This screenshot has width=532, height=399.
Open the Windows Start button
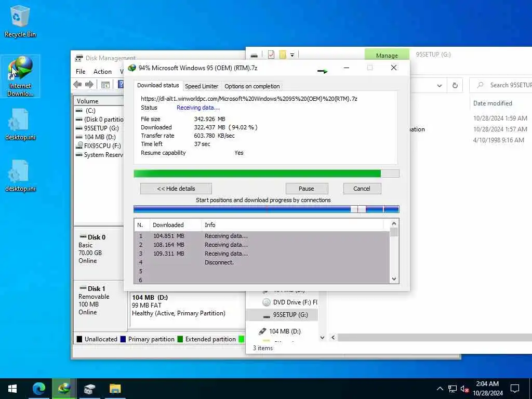coord(12,389)
